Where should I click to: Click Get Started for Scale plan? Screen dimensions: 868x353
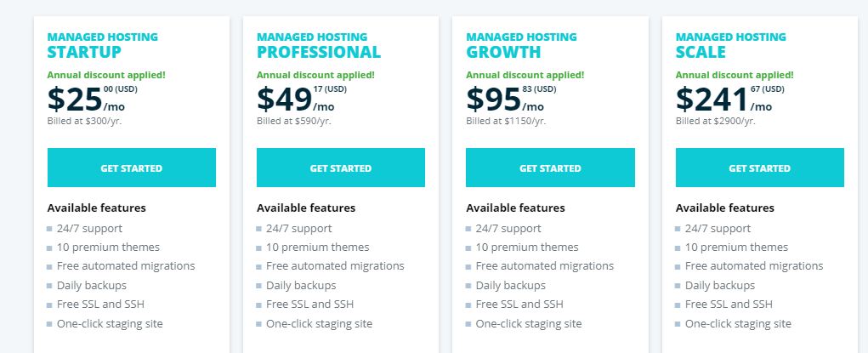coord(759,168)
